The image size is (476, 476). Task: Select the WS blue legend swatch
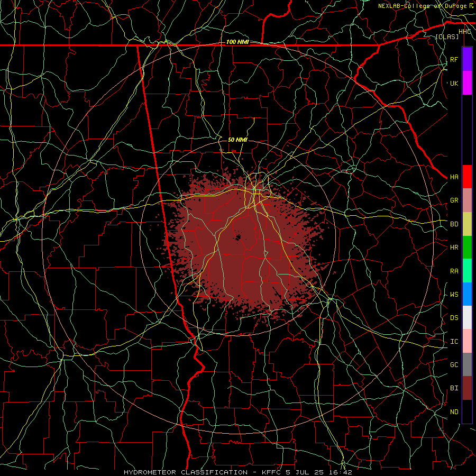click(467, 294)
